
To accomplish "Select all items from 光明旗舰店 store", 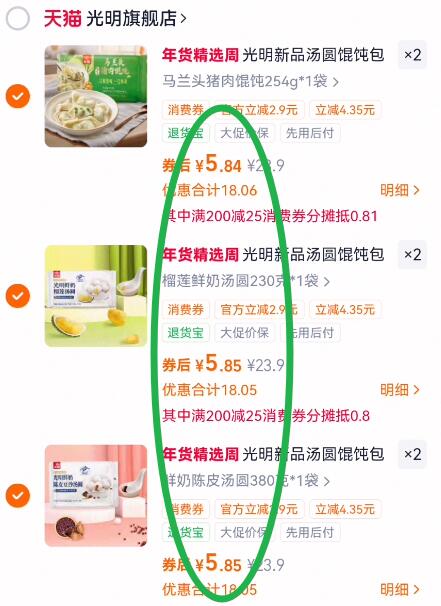I will (x=18, y=18).
